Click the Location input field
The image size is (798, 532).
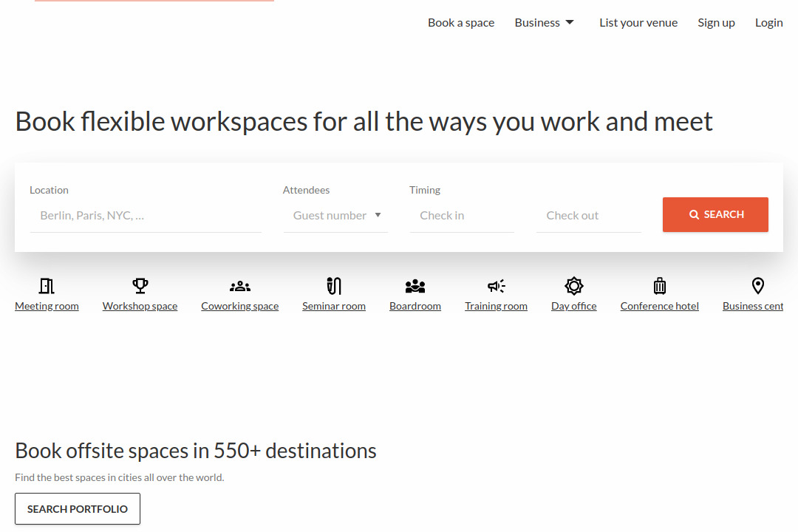tap(146, 215)
